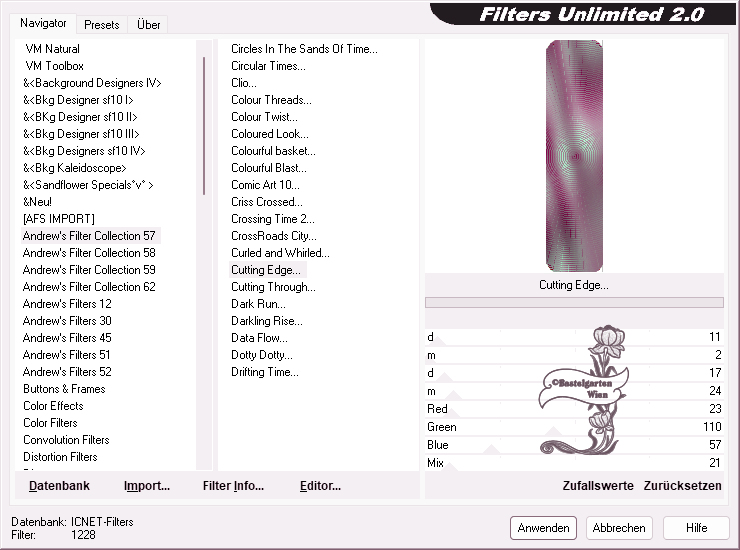Adjust the Mix slider
Screen dimensions: 740x550
coord(574,463)
